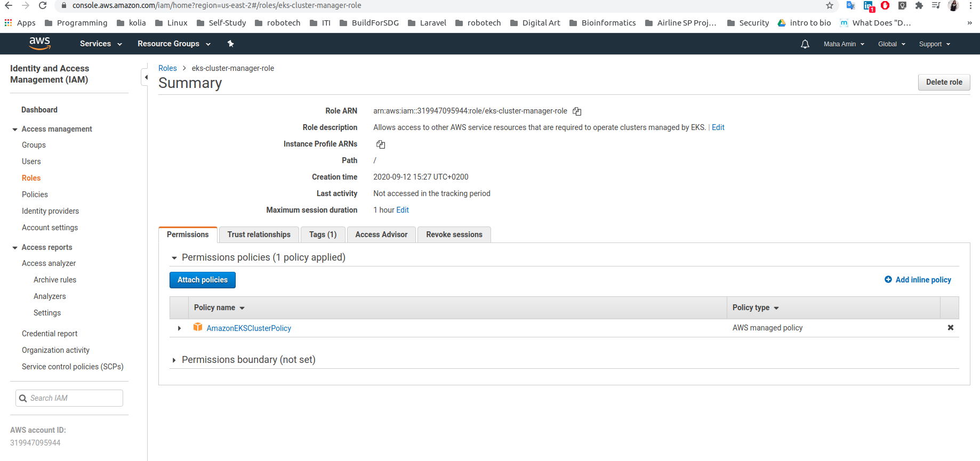Sort by the Policy type column
This screenshot has height=461, width=980.
(756, 308)
